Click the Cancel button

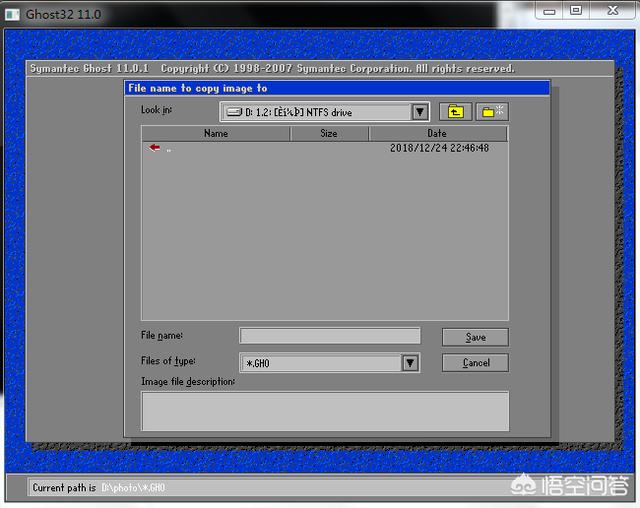click(x=475, y=362)
